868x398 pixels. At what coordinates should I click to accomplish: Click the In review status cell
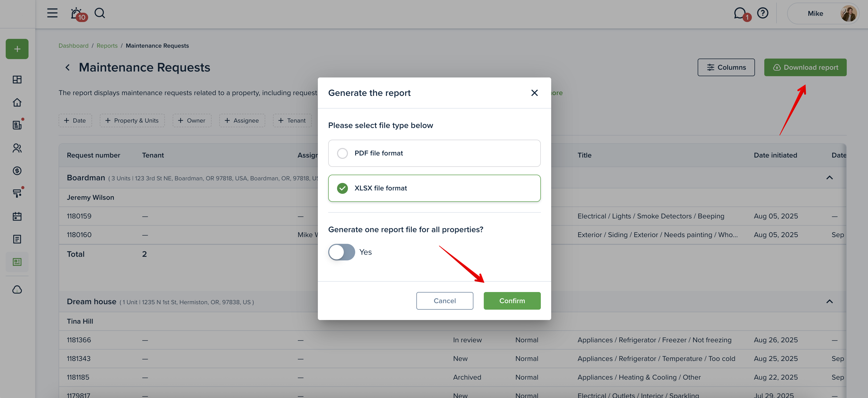pos(467,340)
